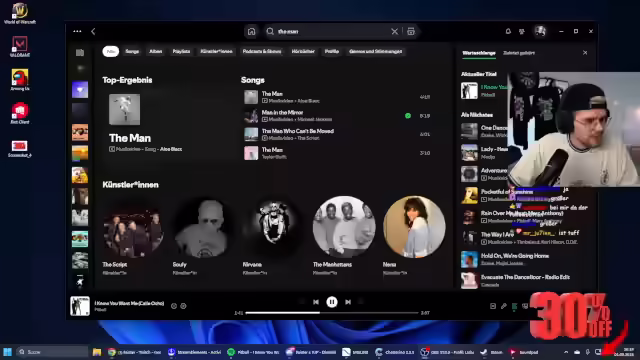Go back with the left arrow icon

coord(93,31)
